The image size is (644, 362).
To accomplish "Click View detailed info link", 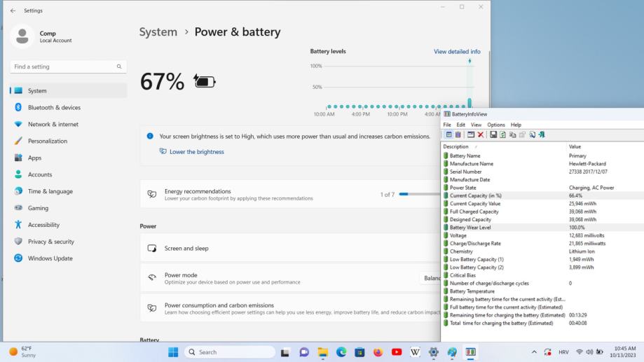I will pyautogui.click(x=457, y=52).
